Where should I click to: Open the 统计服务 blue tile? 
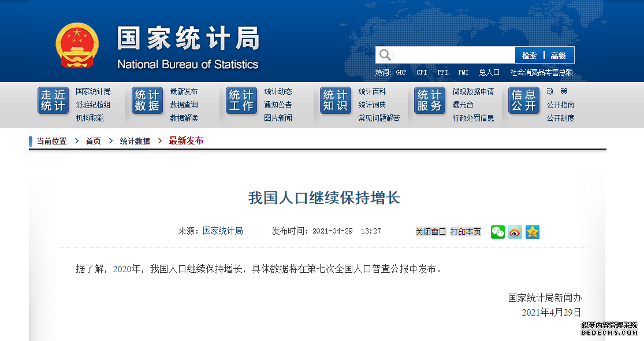click(430, 101)
